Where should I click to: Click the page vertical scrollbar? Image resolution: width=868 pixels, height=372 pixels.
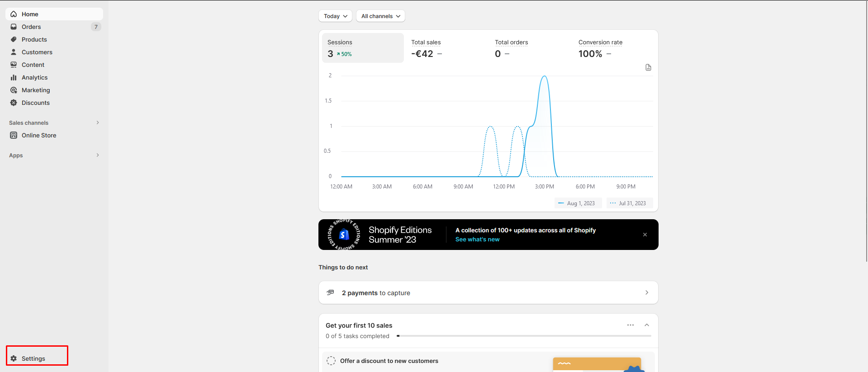click(866, 131)
